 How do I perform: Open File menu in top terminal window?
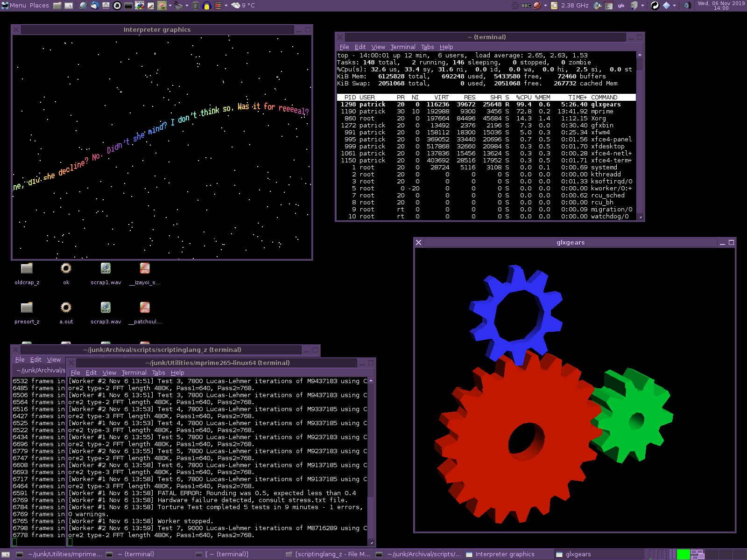344,47
